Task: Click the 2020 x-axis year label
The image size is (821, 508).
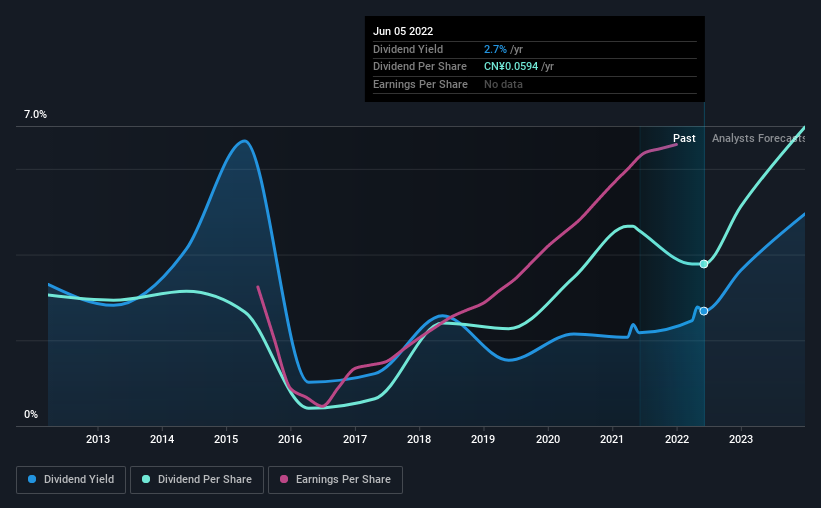Action: point(548,439)
